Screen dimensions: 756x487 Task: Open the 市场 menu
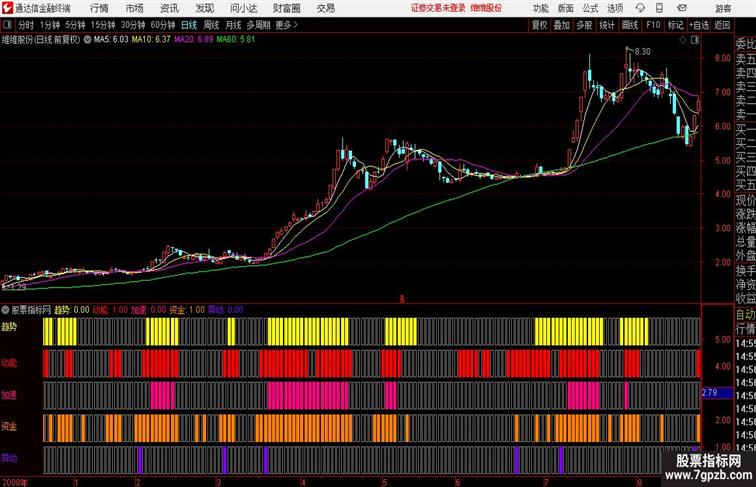pyautogui.click(x=135, y=8)
